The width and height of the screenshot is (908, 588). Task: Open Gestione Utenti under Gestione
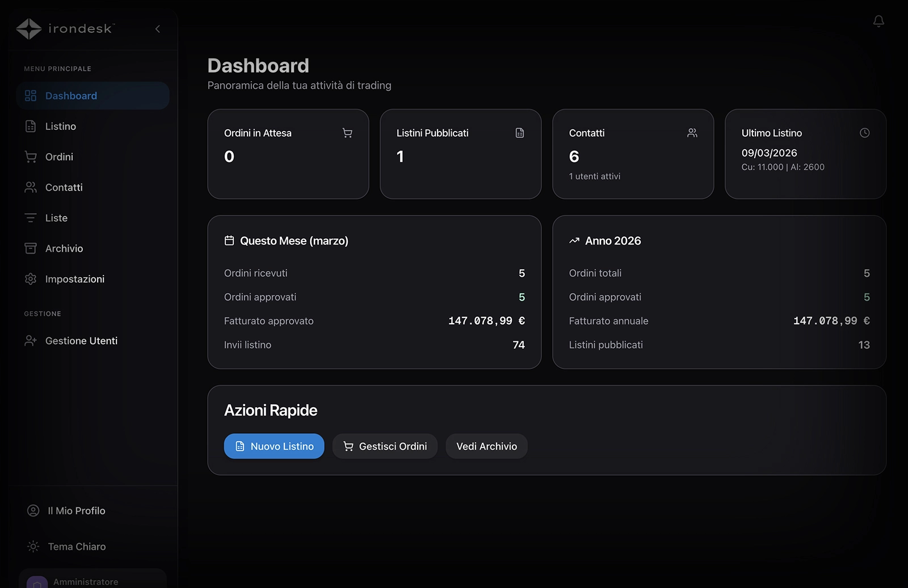81,341
